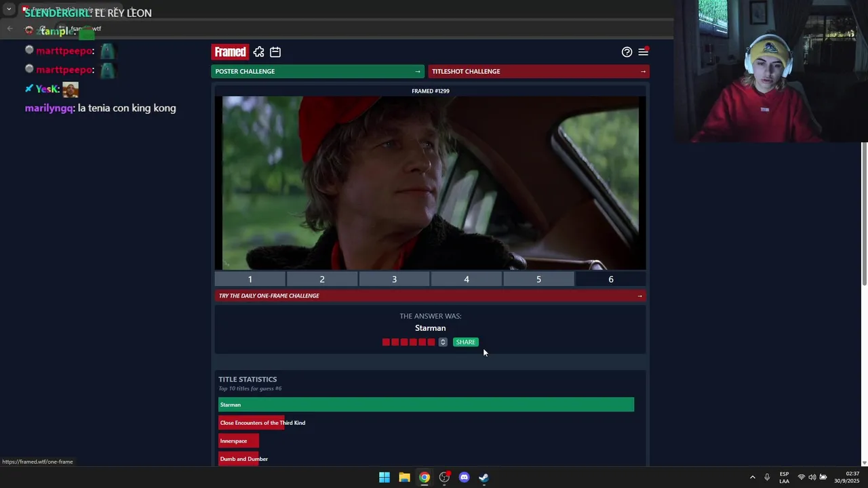Open the clock and date panel

(847, 477)
